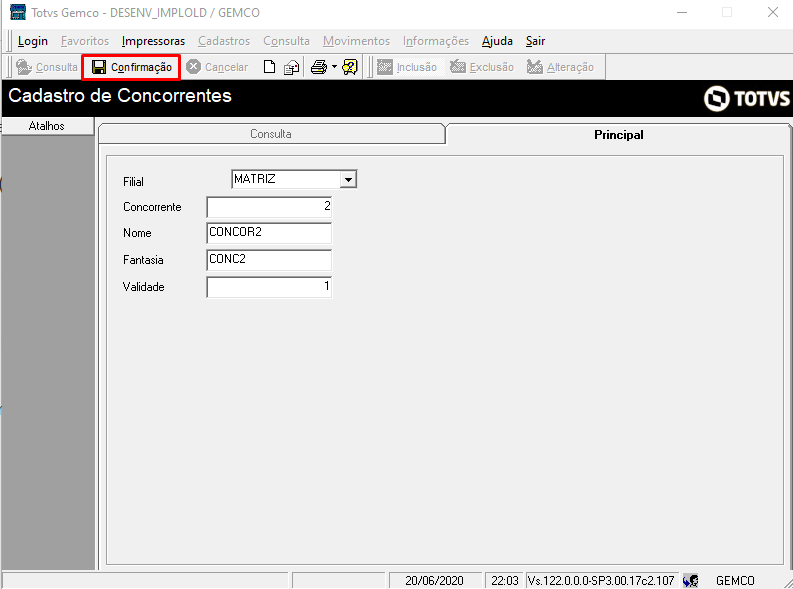The width and height of the screenshot is (793, 589).
Task: Click the envelope document icon in toolbar
Action: coord(291,67)
